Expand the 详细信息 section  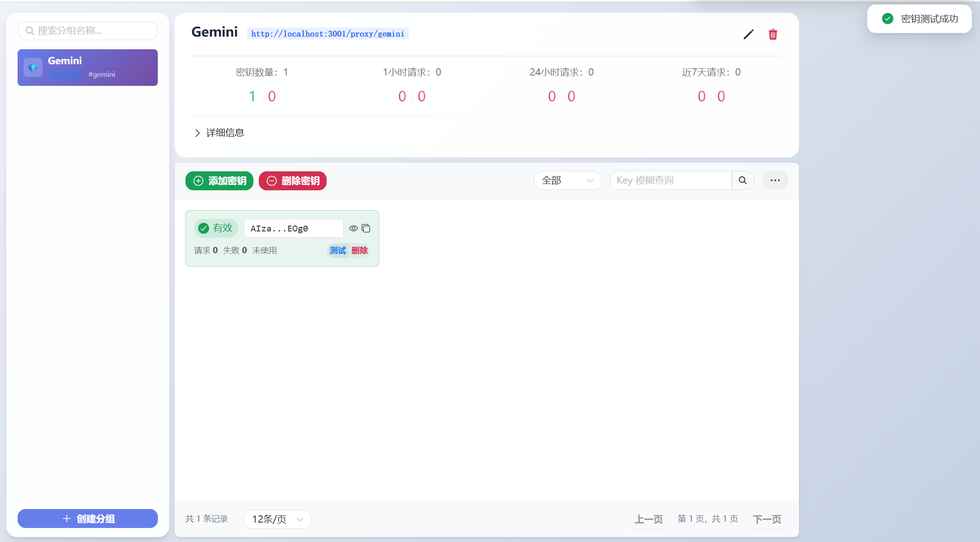tap(224, 132)
